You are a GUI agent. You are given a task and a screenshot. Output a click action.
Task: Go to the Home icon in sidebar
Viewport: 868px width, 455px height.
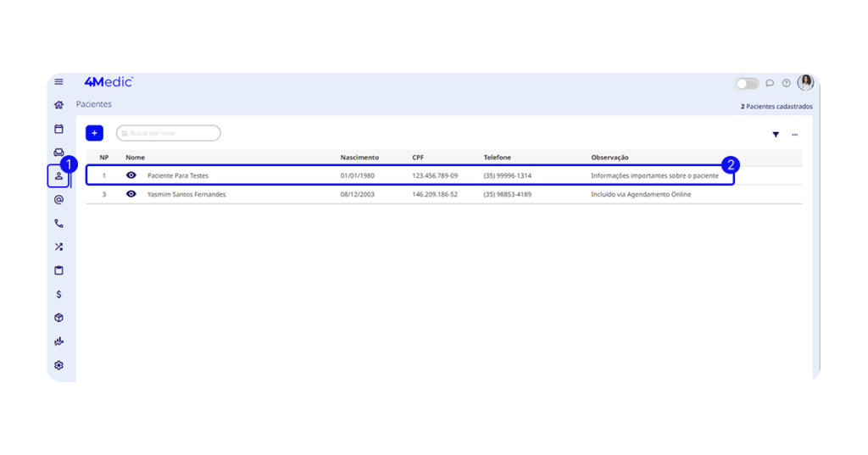tap(58, 105)
